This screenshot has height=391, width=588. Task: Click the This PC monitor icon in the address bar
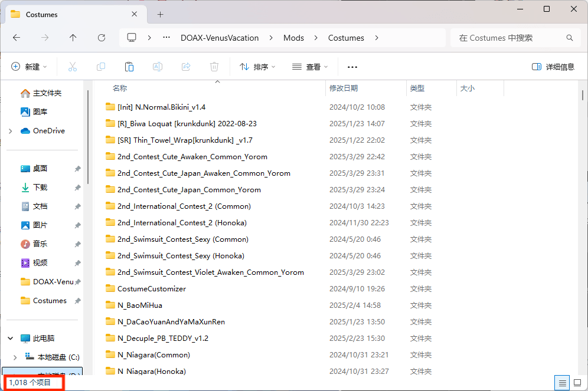tap(132, 38)
